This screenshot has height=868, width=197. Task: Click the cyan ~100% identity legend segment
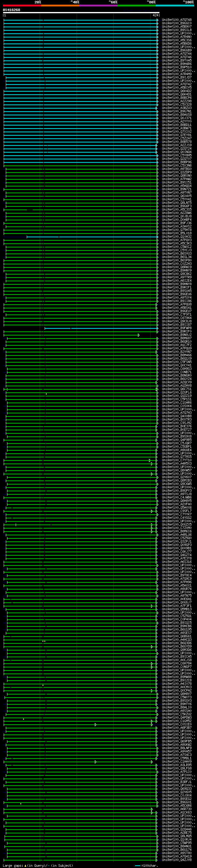pos(175,6)
